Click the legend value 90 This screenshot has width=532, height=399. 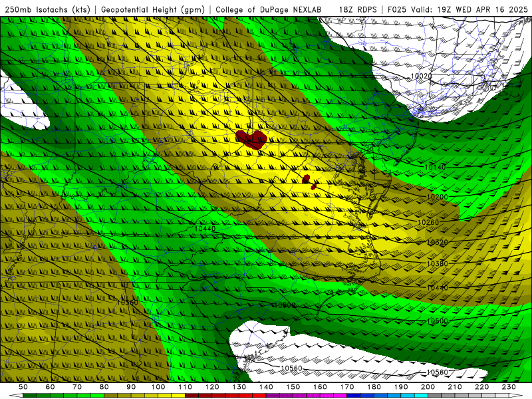point(131,387)
